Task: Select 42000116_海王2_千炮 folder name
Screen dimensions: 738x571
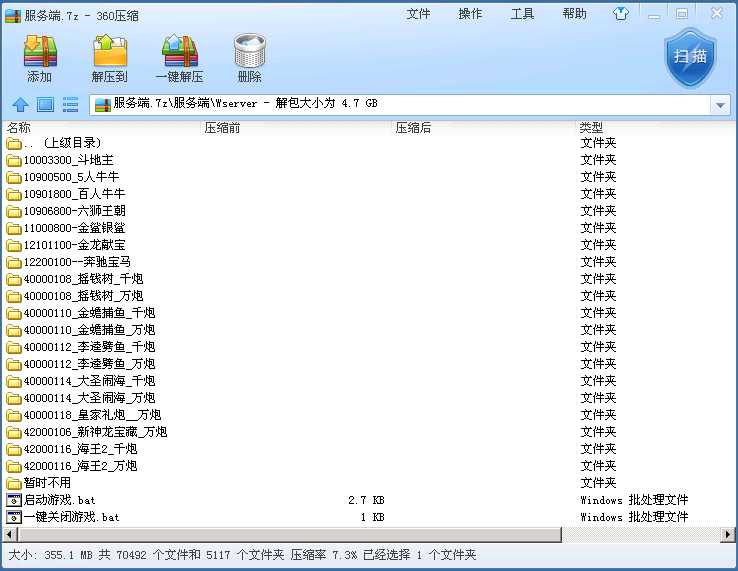Action: (80, 449)
